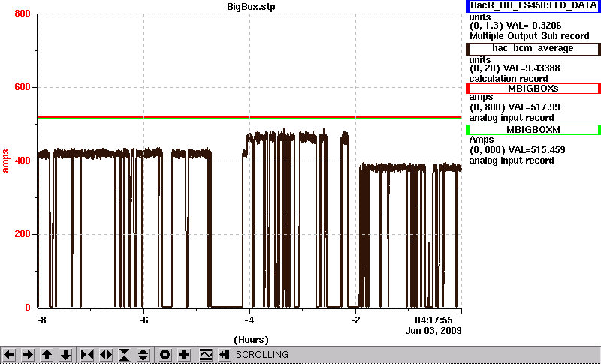Click the circle marker toolbar icon
601x364 pixels.
[165, 355]
